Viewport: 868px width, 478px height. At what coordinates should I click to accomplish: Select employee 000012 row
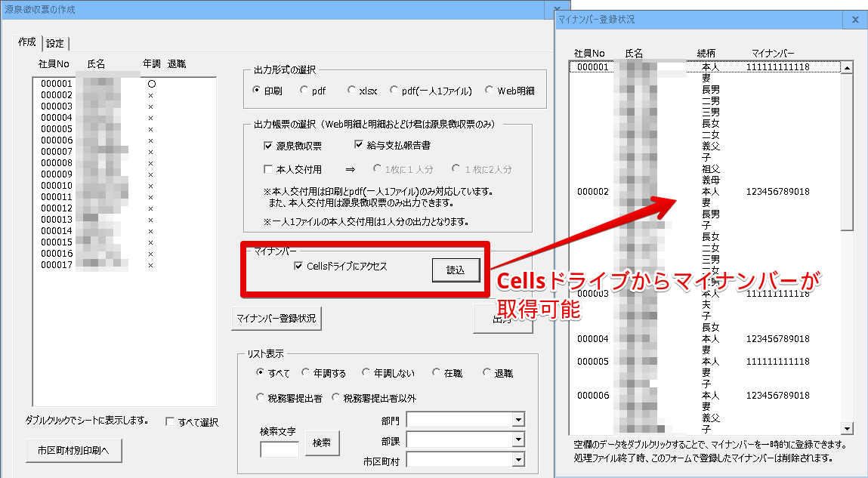(x=124, y=208)
